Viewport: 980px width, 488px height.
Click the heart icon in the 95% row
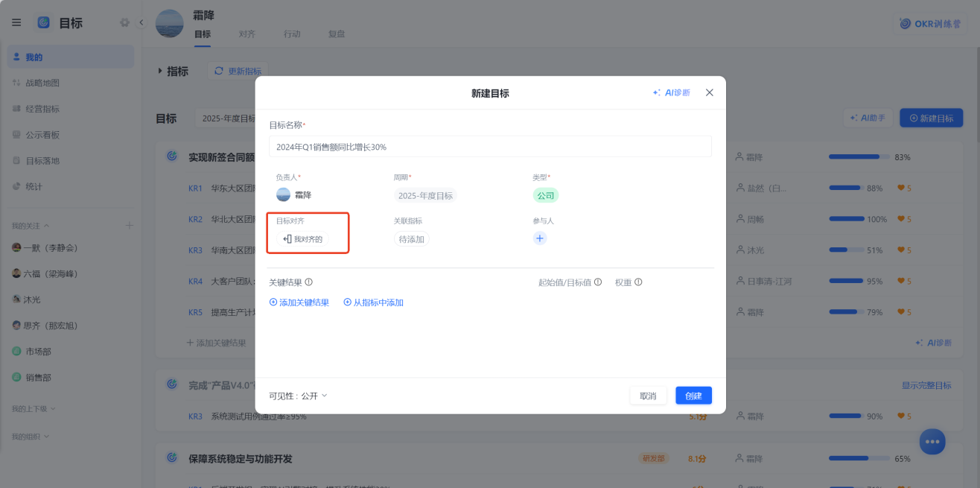[x=901, y=281]
